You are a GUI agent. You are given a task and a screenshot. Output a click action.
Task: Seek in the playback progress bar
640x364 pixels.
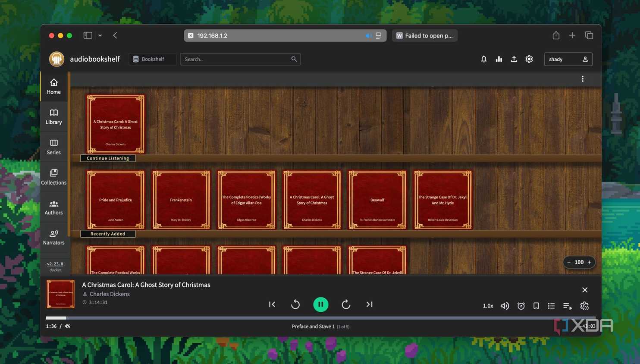[x=321, y=318]
